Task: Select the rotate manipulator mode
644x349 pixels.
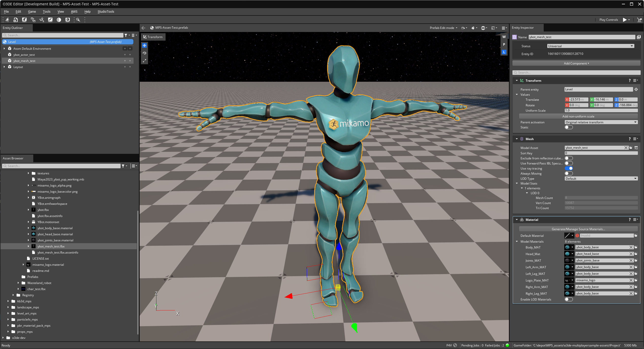Action: point(144,53)
